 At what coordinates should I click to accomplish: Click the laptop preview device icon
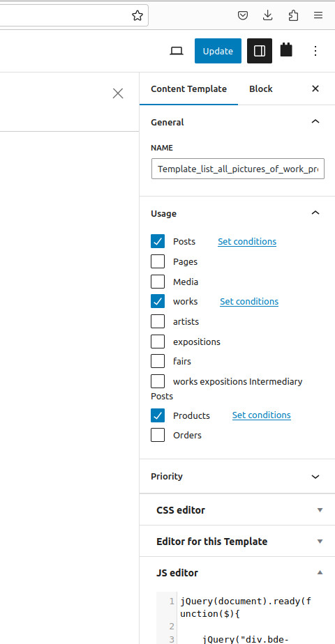point(177,51)
